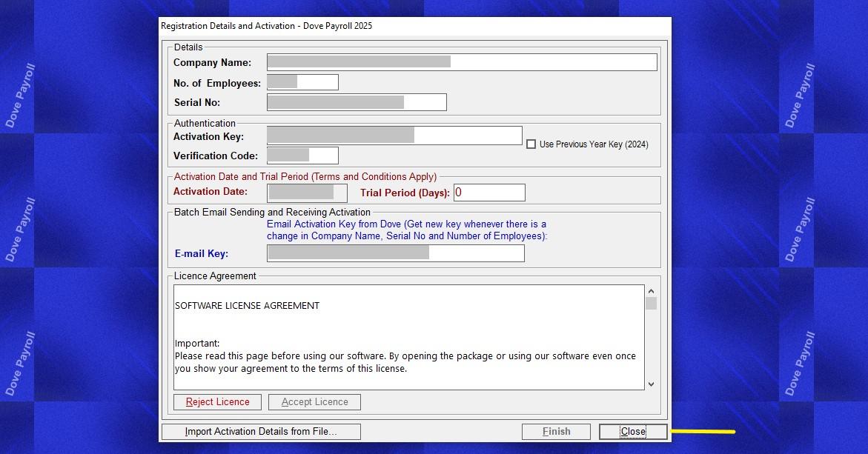Click licence agreement scrollbar up arrow
Viewport: 868px width, 454px height.
651,291
